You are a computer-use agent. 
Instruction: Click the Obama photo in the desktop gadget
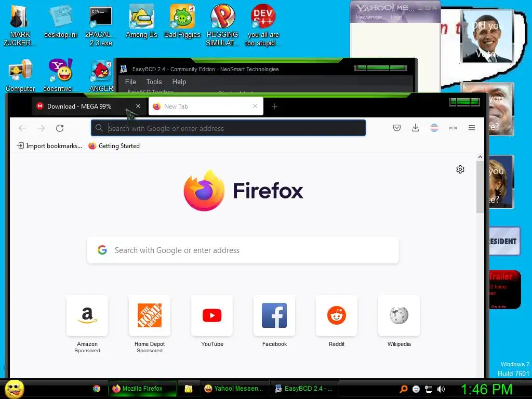tap(487, 36)
